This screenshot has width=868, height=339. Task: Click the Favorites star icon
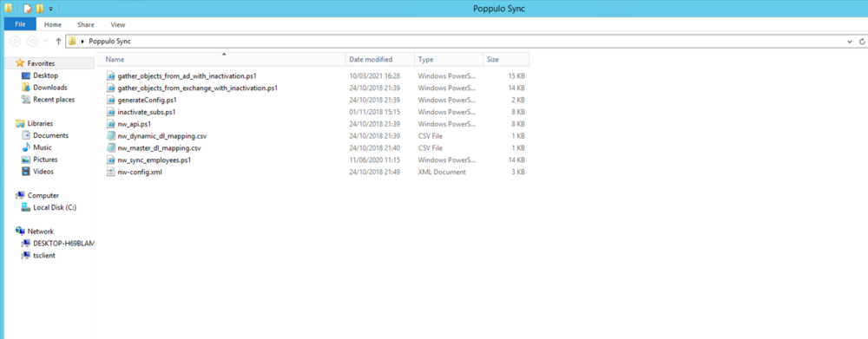[21, 63]
